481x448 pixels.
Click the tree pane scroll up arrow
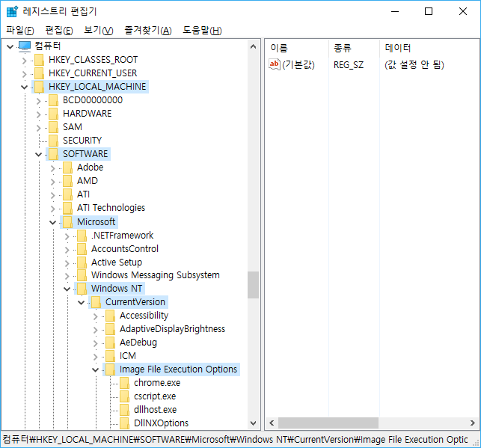pos(253,46)
